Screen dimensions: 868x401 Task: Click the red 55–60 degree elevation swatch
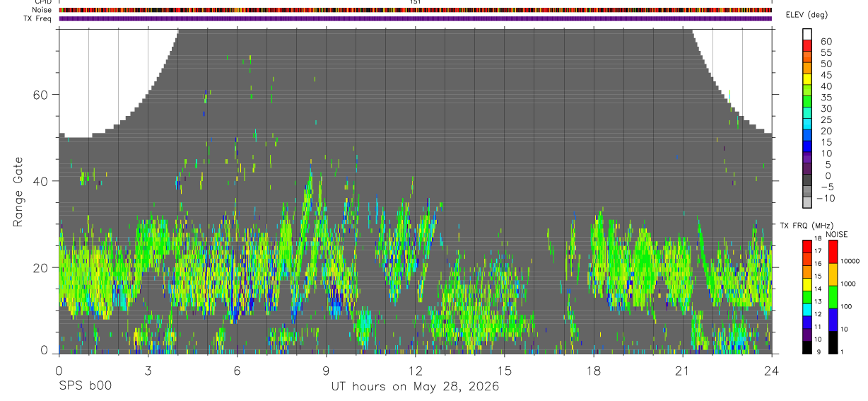pos(807,45)
